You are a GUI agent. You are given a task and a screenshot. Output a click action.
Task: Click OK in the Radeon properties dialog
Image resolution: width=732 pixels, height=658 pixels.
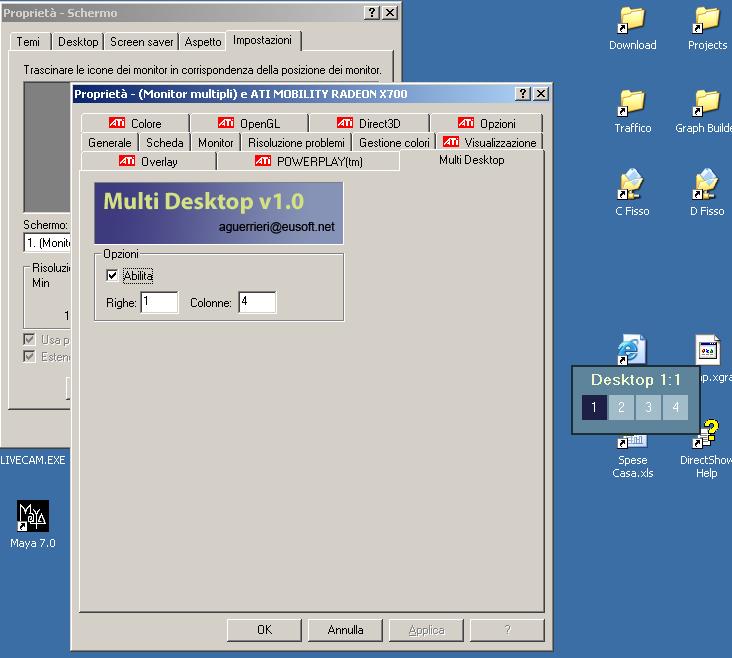coord(264,630)
